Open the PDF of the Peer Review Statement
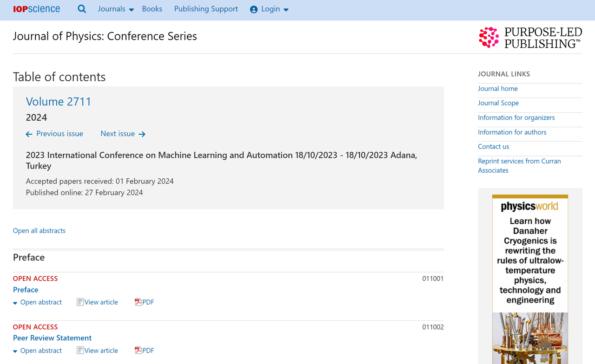 tap(144, 350)
